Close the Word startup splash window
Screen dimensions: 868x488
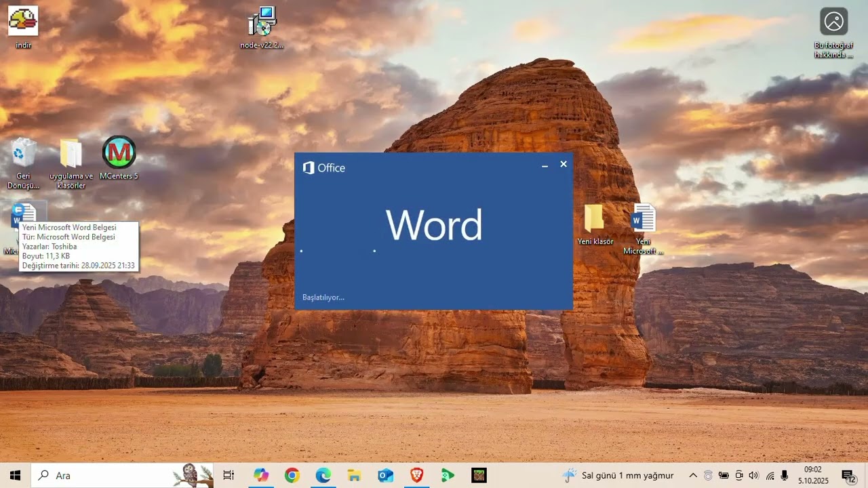(564, 164)
